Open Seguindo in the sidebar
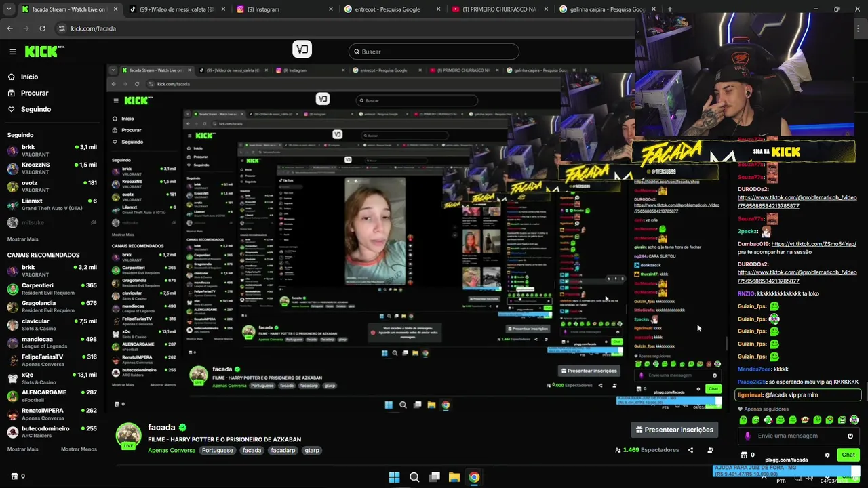 [x=35, y=109]
